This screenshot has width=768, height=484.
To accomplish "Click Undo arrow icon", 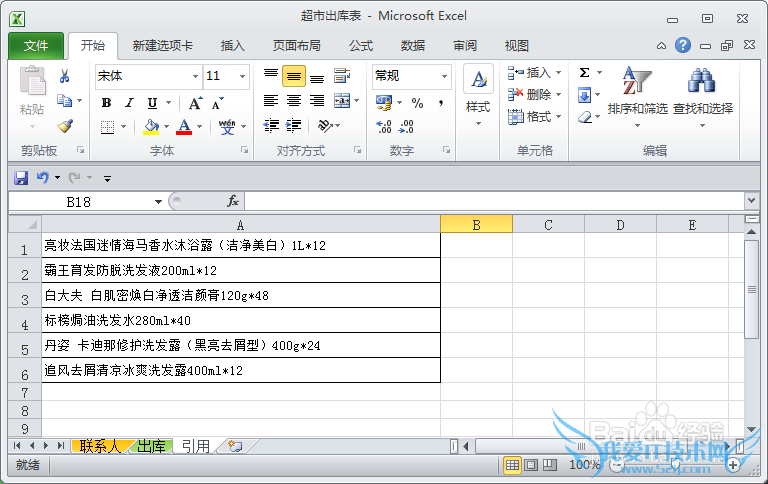I will (x=43, y=177).
